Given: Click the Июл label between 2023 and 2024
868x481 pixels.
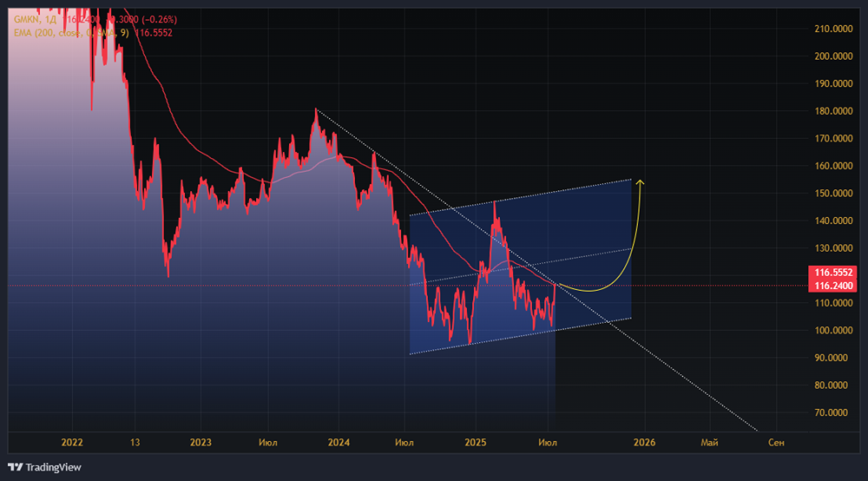Looking at the screenshot, I should click(268, 442).
